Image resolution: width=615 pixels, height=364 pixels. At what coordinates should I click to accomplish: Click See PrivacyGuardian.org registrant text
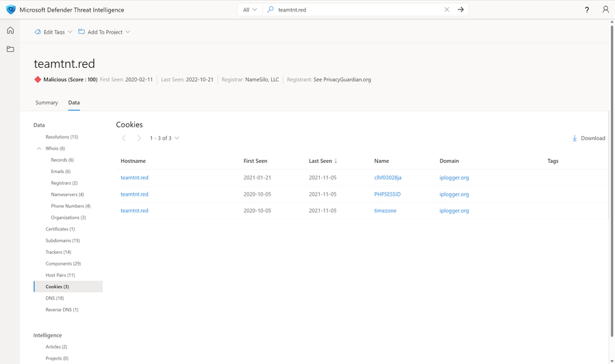(x=342, y=79)
